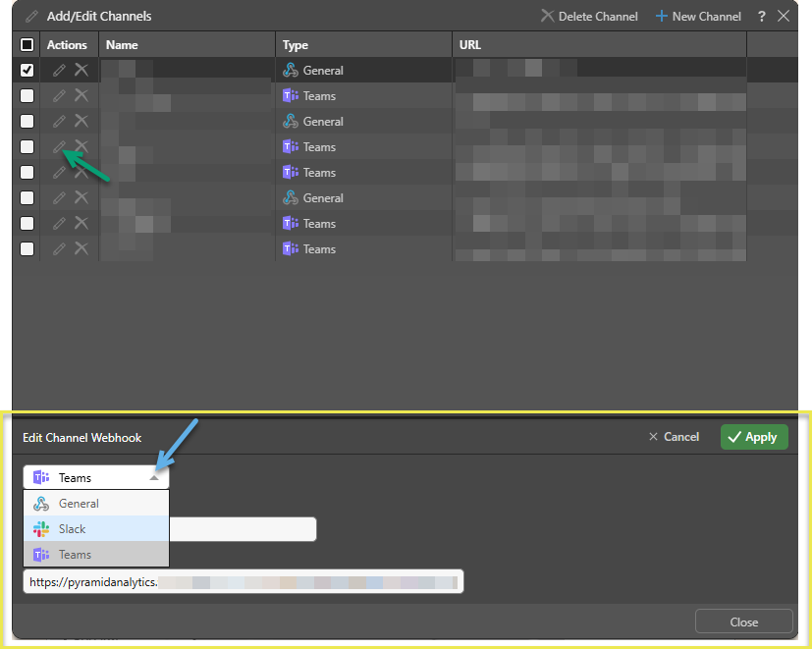Collapse the channel type dropdown arrow

pos(154,478)
